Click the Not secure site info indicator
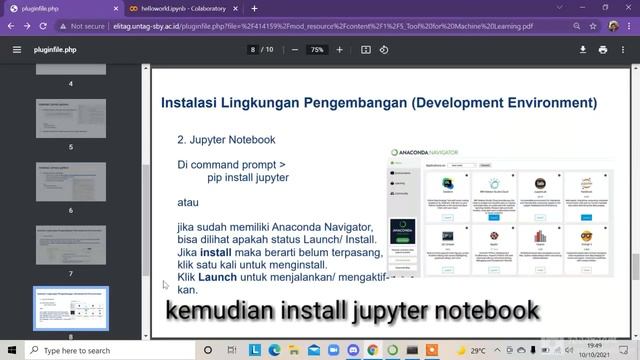Viewport: 640px width, 360px height. (x=82, y=26)
